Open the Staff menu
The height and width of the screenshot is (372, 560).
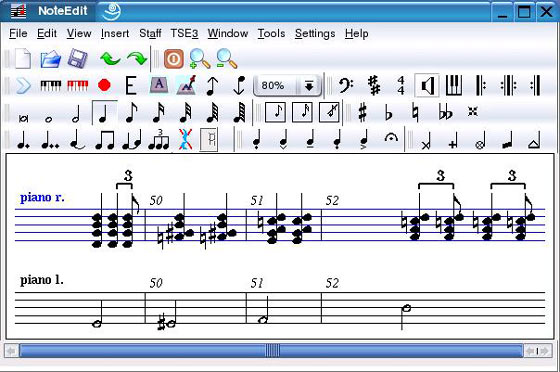(150, 34)
